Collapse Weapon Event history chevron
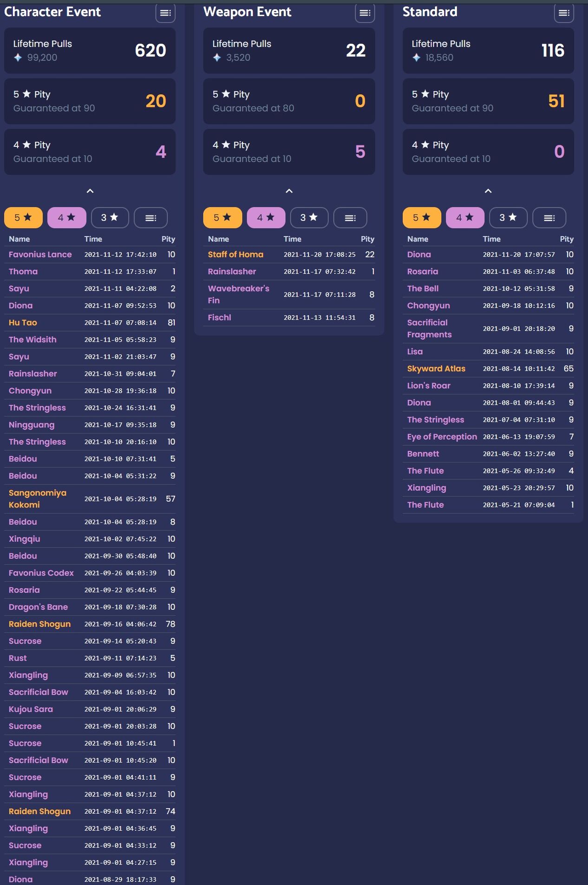Viewport: 588px width, 885px height. [x=289, y=191]
